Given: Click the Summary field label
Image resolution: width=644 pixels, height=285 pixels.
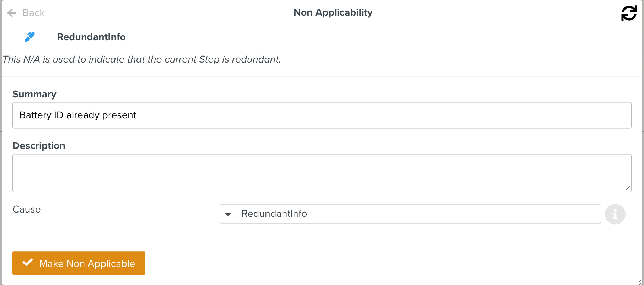Looking at the screenshot, I should 34,94.
